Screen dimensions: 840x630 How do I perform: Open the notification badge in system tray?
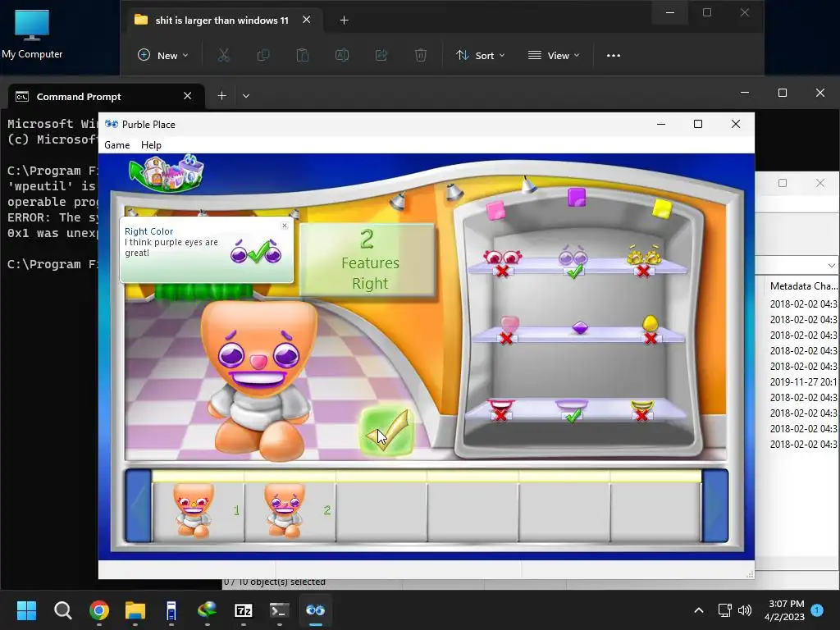(817, 610)
